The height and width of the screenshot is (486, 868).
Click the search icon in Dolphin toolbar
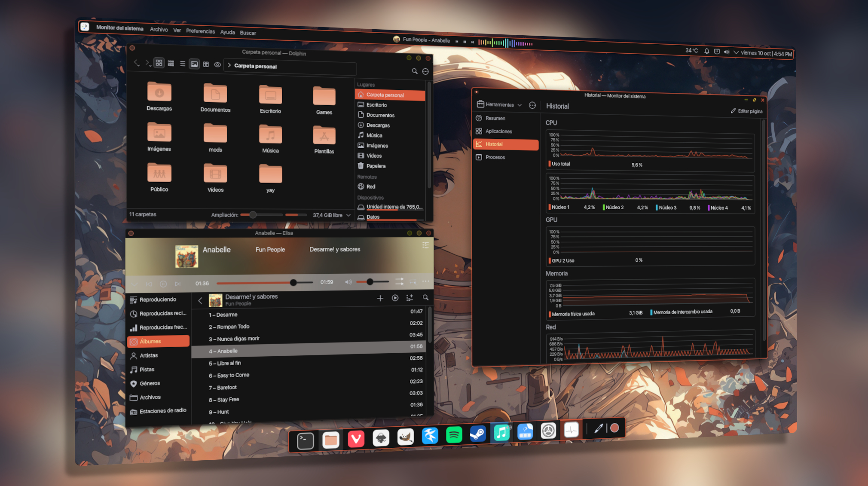click(x=415, y=71)
